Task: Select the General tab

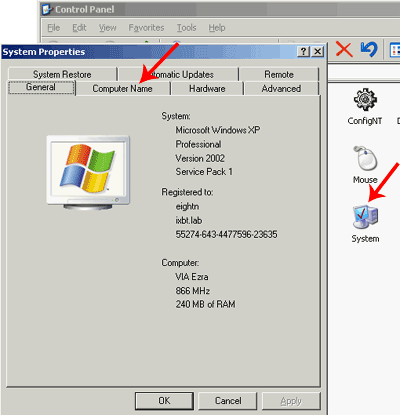Action: pos(41,87)
